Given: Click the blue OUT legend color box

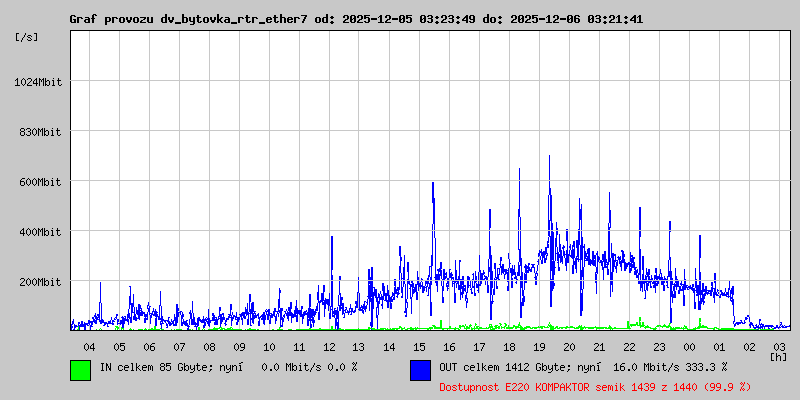Looking at the screenshot, I should point(420,369).
